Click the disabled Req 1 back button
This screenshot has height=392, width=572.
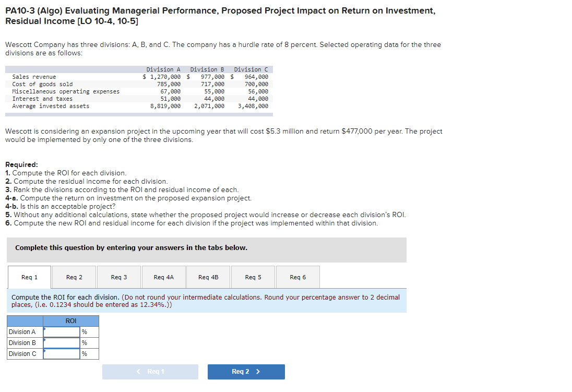[150, 372]
